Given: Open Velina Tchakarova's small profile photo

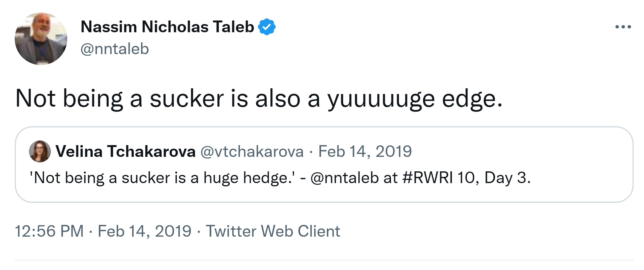Looking at the screenshot, I should coord(40,151).
